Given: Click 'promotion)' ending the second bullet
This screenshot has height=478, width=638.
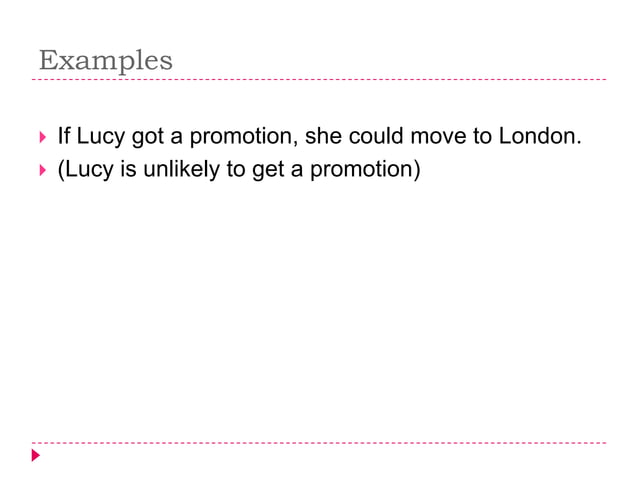Looking at the screenshot, I should click(x=365, y=170).
